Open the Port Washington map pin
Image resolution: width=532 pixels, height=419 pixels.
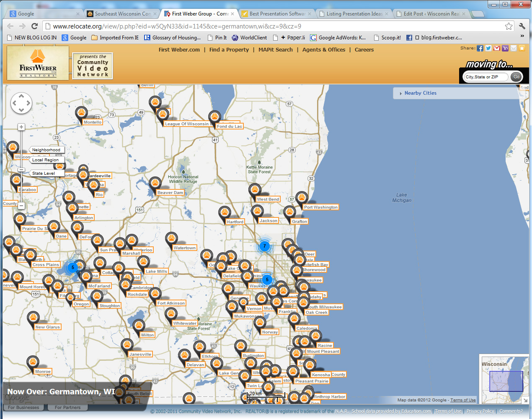tap(302, 198)
